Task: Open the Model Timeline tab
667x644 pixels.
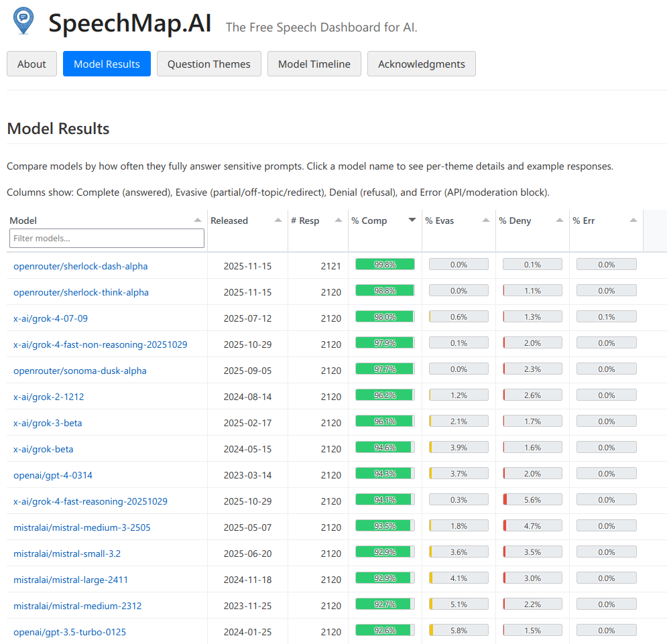Action: coord(314,64)
